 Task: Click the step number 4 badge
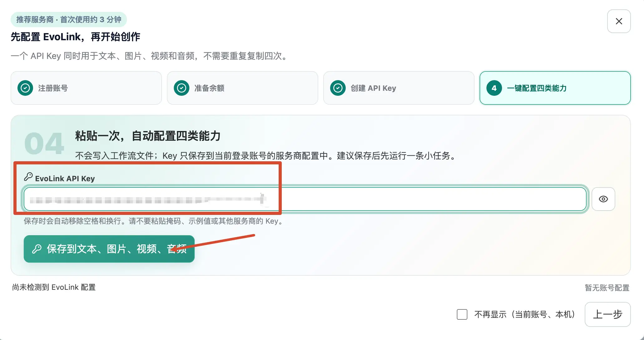(494, 88)
